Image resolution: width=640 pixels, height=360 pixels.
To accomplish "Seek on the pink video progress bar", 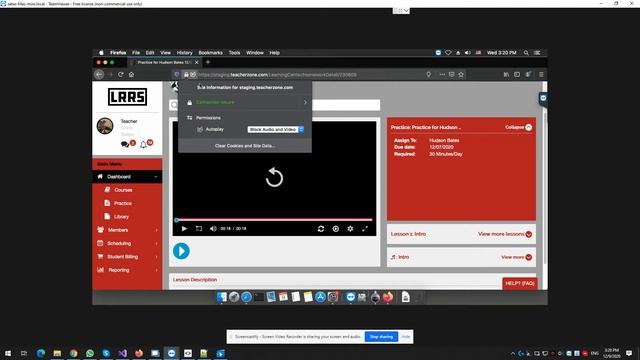I will [x=274, y=220].
